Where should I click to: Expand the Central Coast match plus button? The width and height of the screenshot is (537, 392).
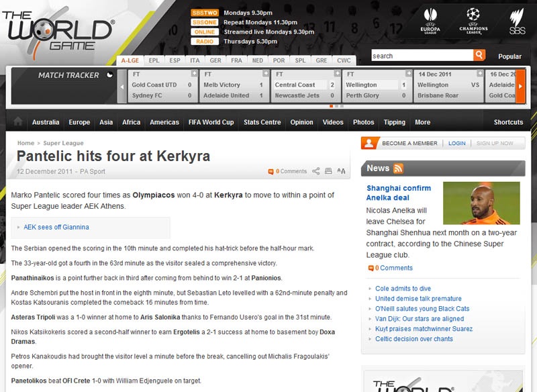pyautogui.click(x=338, y=73)
